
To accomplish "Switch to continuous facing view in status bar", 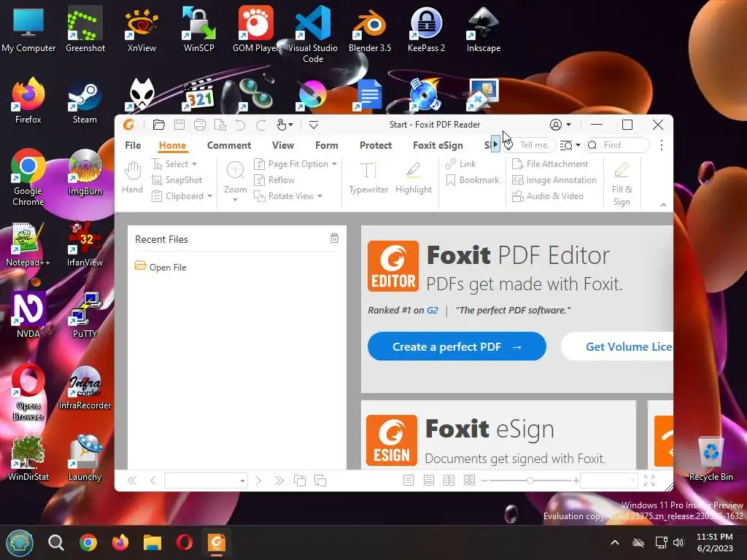I will click(469, 481).
